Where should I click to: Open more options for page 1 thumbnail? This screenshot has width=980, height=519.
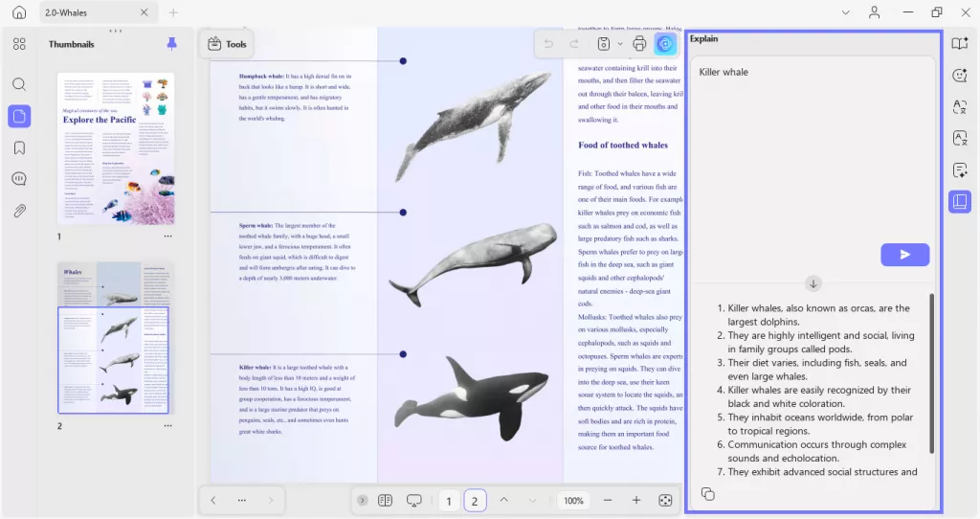coord(167,237)
